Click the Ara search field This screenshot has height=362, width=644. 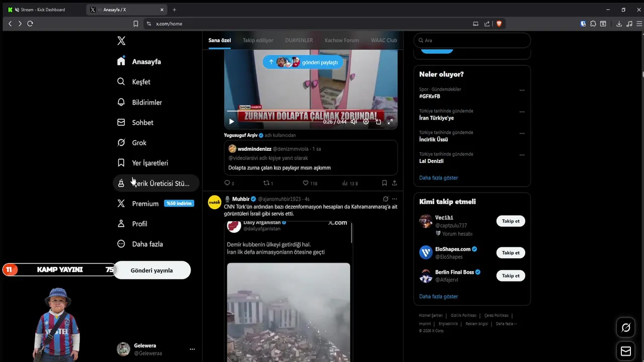point(472,40)
